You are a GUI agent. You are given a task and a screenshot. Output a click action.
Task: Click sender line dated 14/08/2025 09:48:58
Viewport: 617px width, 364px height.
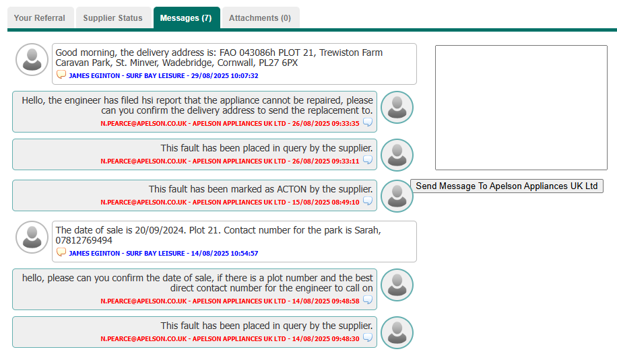230,301
